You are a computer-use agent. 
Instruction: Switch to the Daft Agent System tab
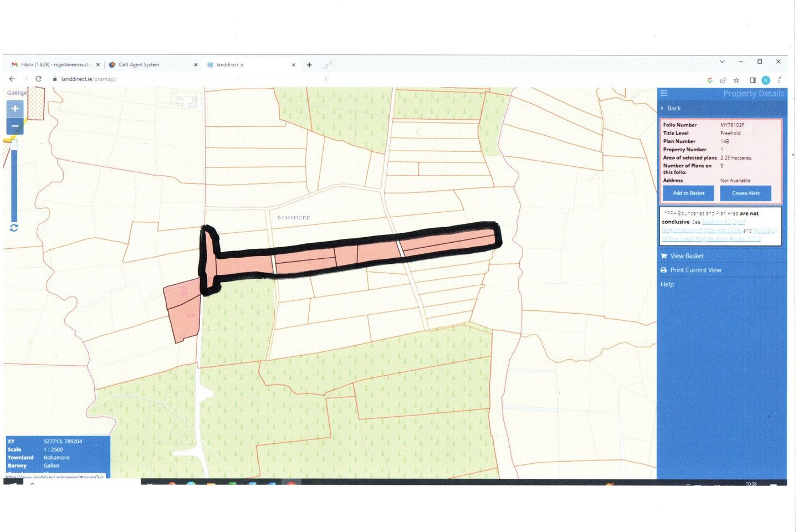tap(139, 65)
